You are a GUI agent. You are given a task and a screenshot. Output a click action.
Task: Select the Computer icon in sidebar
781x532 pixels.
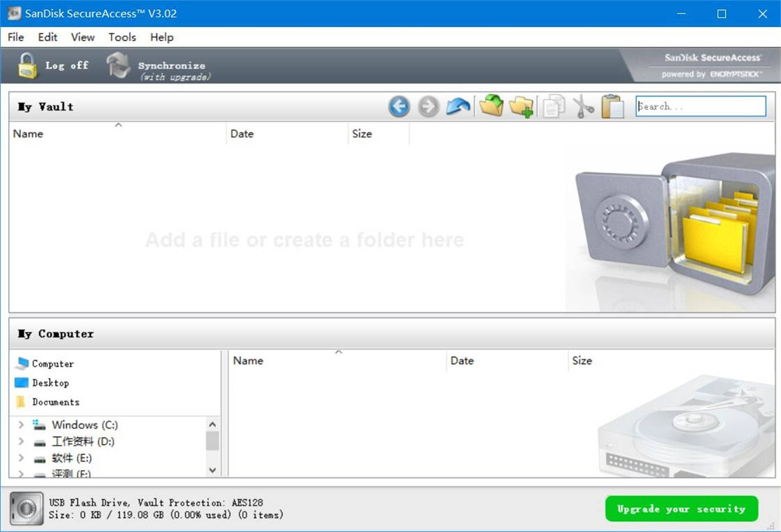22,363
